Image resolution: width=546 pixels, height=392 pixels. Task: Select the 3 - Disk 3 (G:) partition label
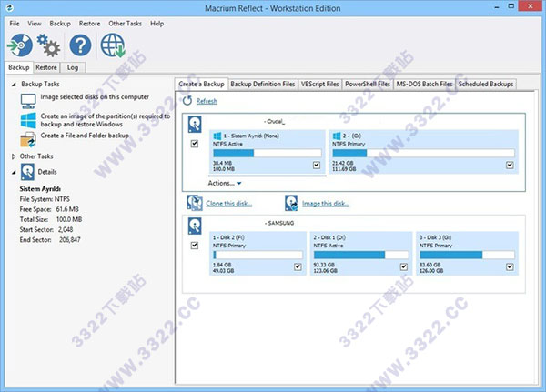point(435,237)
